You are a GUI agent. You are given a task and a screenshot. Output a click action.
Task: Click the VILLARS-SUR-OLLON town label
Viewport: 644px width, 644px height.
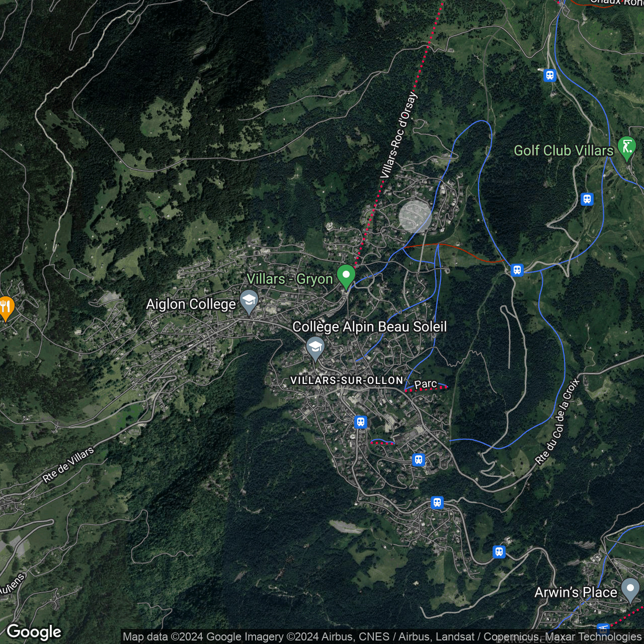[347, 380]
